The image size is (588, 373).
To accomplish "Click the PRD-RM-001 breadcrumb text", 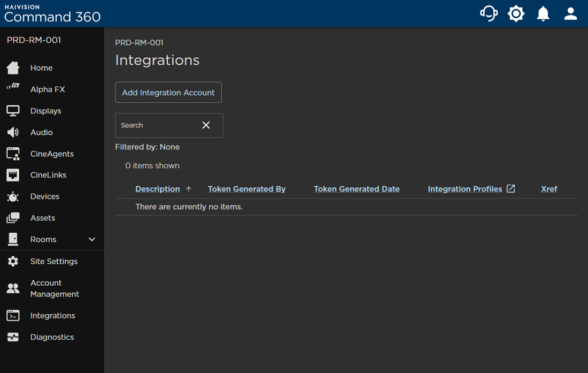I will pos(139,43).
